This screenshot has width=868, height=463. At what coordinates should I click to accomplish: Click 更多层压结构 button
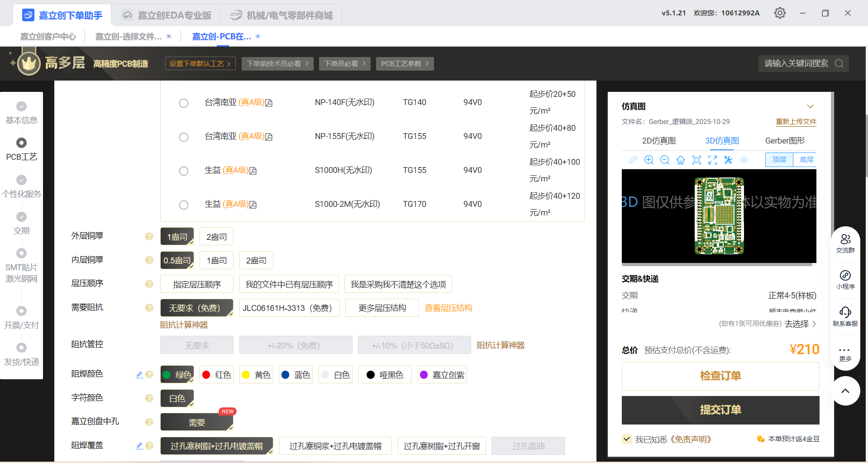(x=382, y=308)
